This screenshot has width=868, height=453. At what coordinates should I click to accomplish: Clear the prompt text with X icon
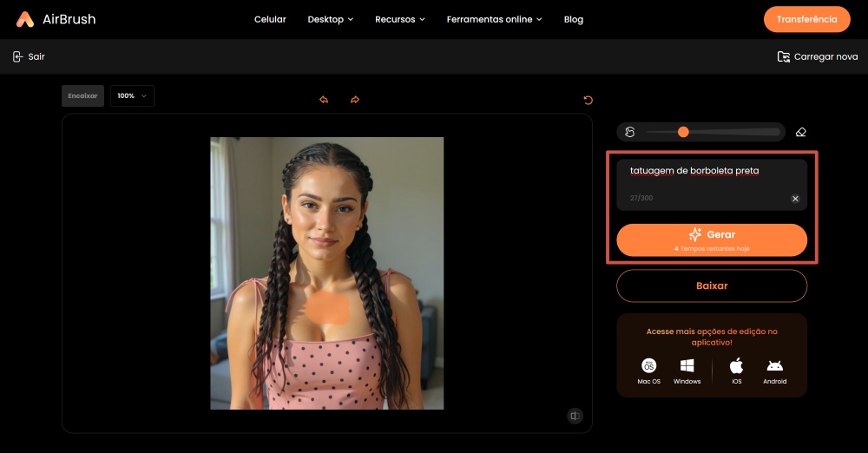coord(795,199)
